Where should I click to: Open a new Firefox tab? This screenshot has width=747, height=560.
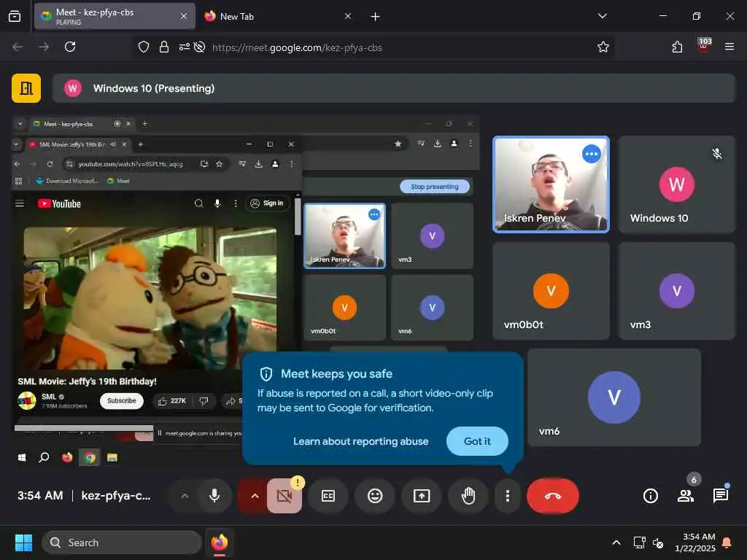pos(375,17)
